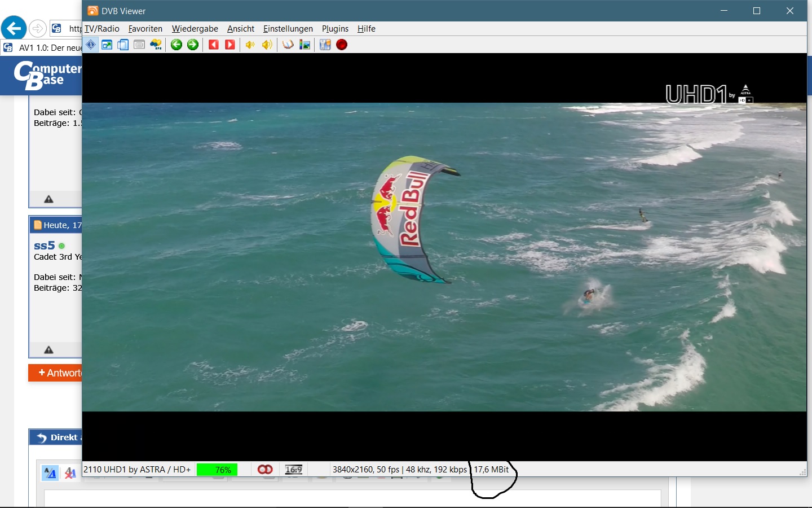Image resolution: width=812 pixels, height=508 pixels.
Task: Toggle editor mode A/A icon in reply box
Action: [x=50, y=473]
